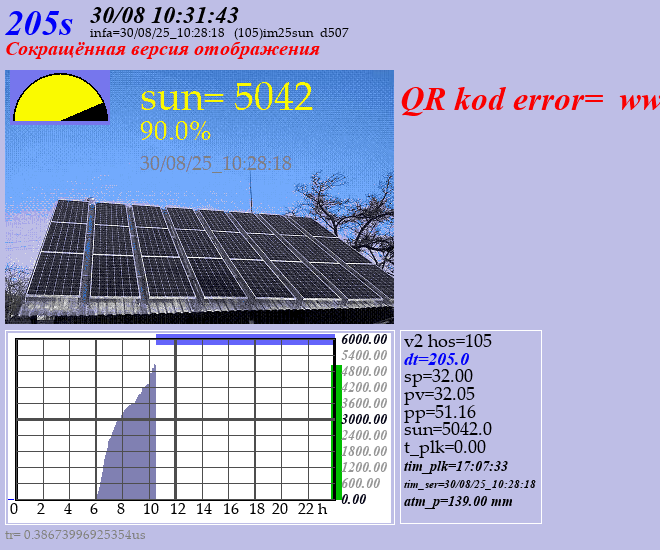Click the blue 'dt=205.0' value
The image size is (660, 550).
[x=436, y=359]
